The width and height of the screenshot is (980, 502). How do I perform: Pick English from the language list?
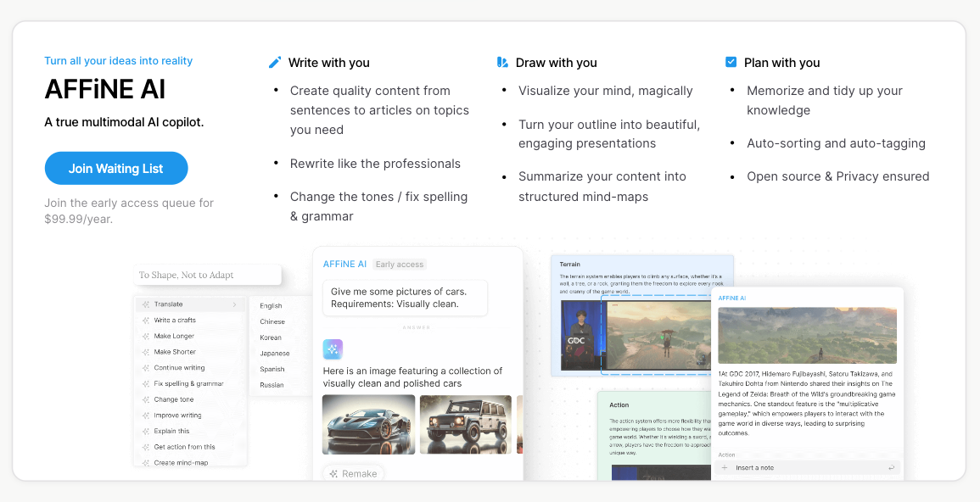pyautogui.click(x=272, y=306)
